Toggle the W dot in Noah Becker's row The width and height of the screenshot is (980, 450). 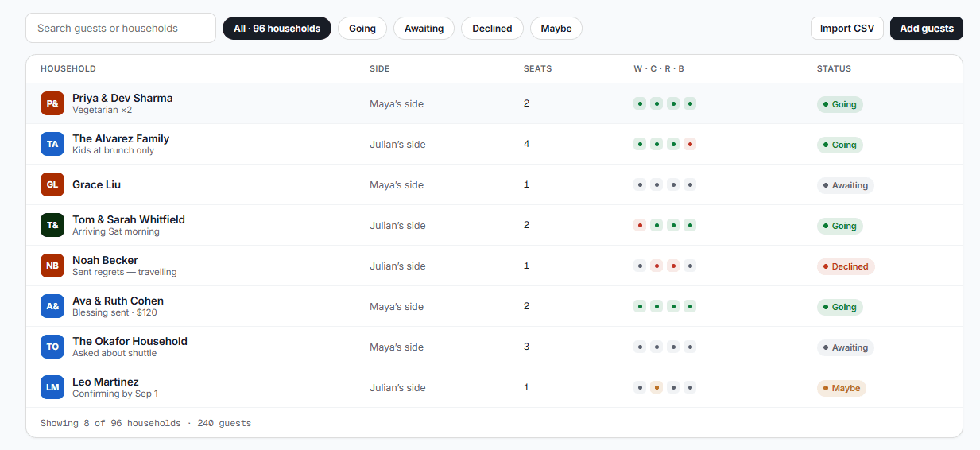pos(640,266)
